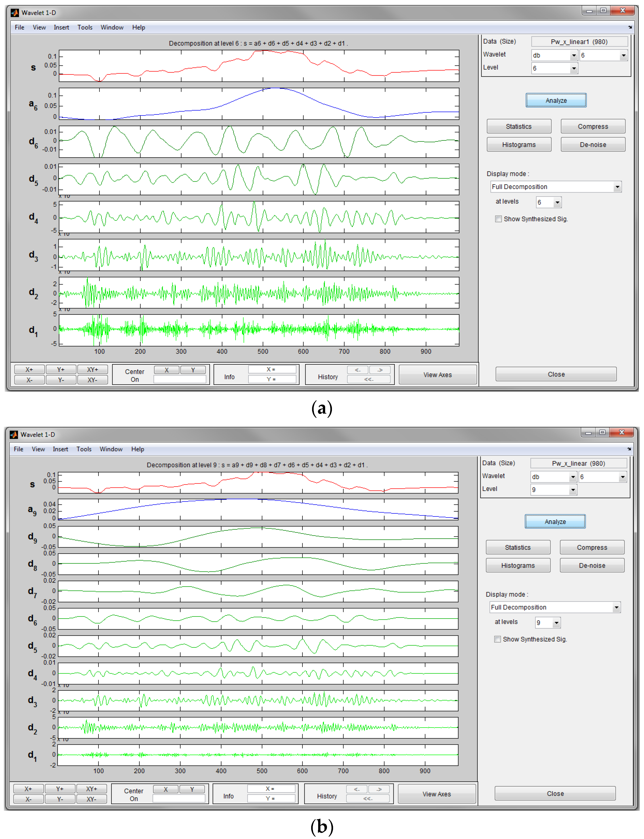Enable Show Synthesized Sig. in top window
644x839 pixels.
click(x=498, y=219)
